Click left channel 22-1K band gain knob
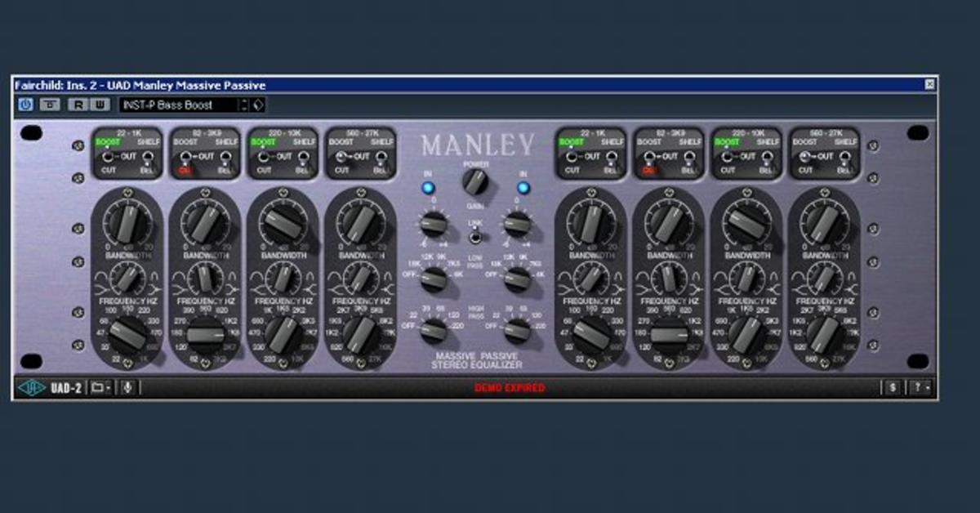This screenshot has height=513, width=980. tap(129, 222)
